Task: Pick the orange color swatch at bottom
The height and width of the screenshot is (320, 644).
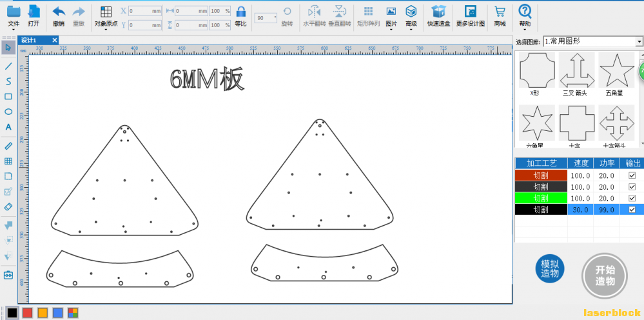Action: [x=43, y=313]
